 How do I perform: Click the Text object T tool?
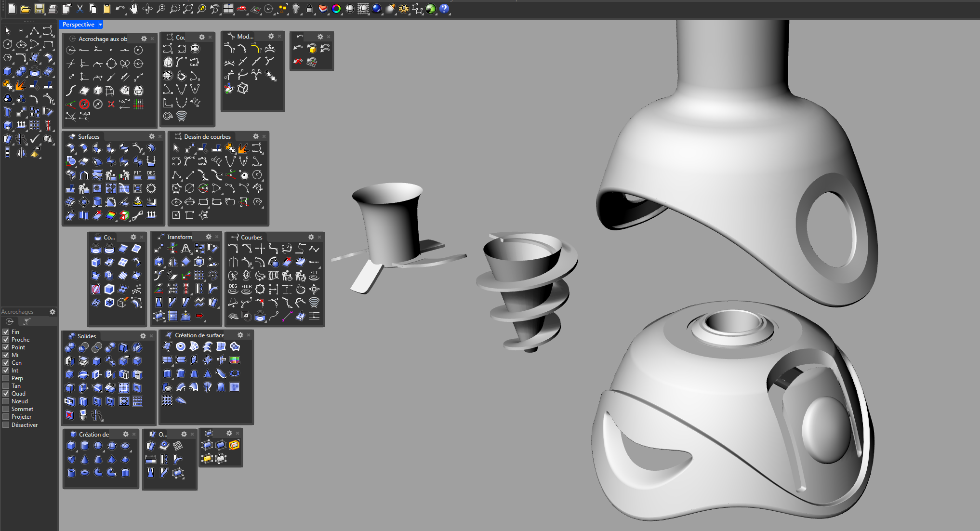pos(8,112)
